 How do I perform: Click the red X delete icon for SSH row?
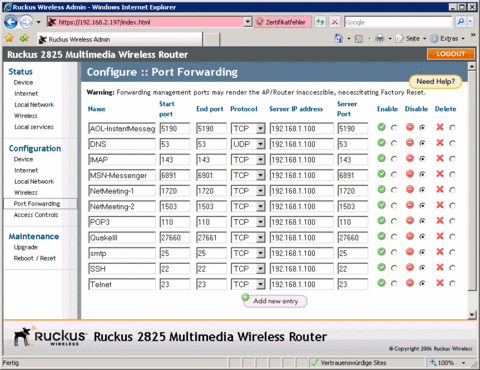point(440,267)
